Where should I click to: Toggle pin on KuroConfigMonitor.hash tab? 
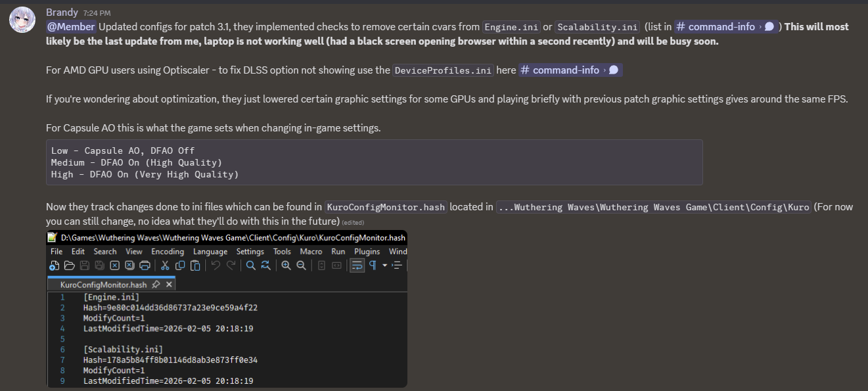(x=156, y=285)
